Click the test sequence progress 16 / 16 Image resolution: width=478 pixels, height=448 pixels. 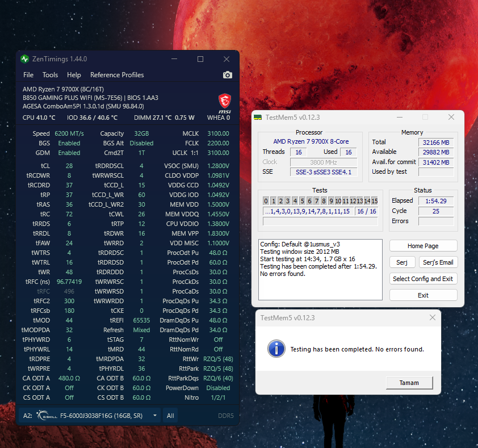point(366,211)
